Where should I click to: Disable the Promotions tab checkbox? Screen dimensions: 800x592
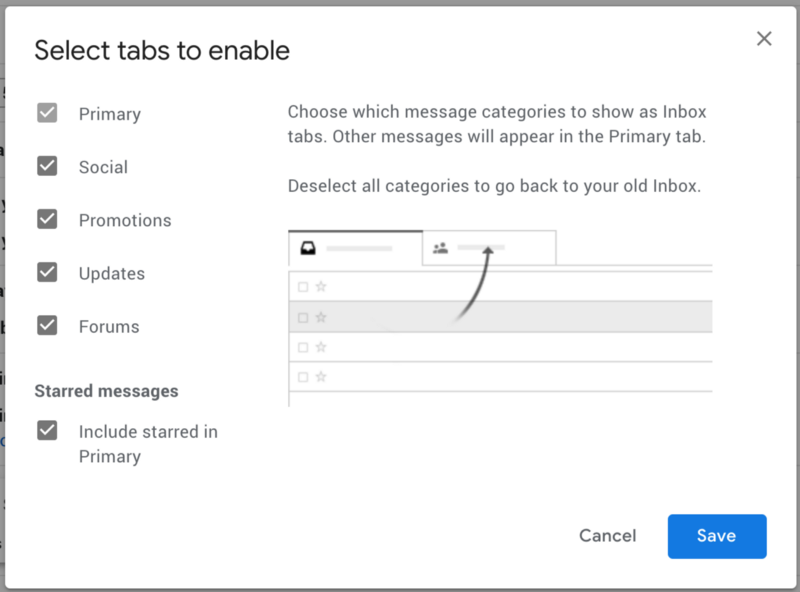pos(47,219)
